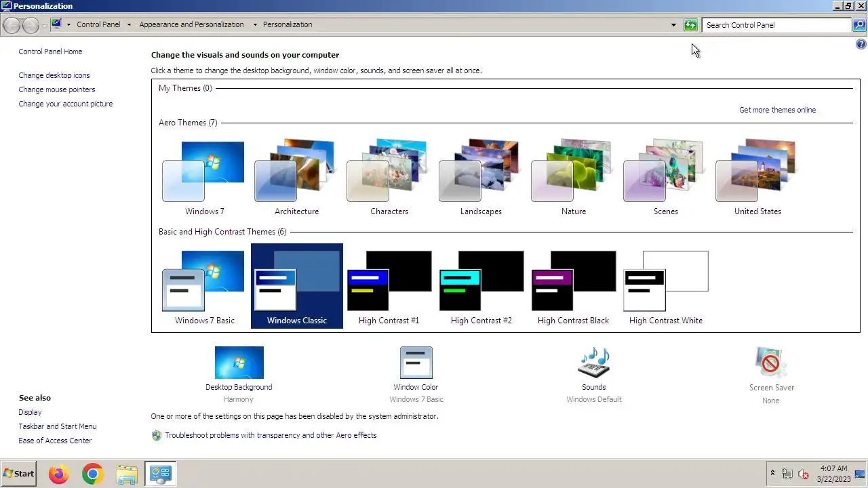868x488 pixels.
Task: Expand dropdown arrow after Control Panel breadcrumb
Action: pyautogui.click(x=127, y=24)
